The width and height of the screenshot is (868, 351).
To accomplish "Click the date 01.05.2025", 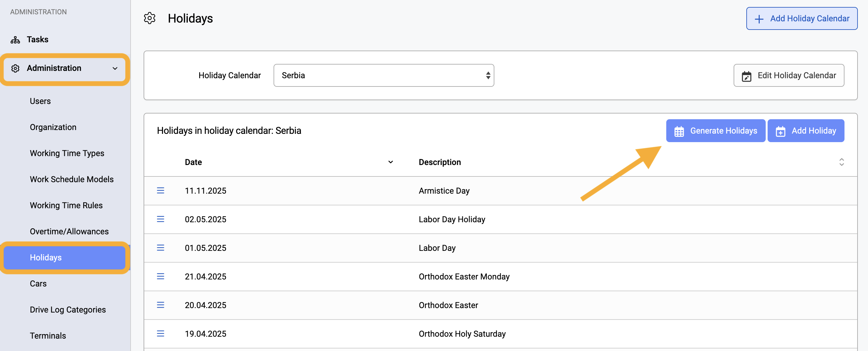I will pyautogui.click(x=205, y=248).
